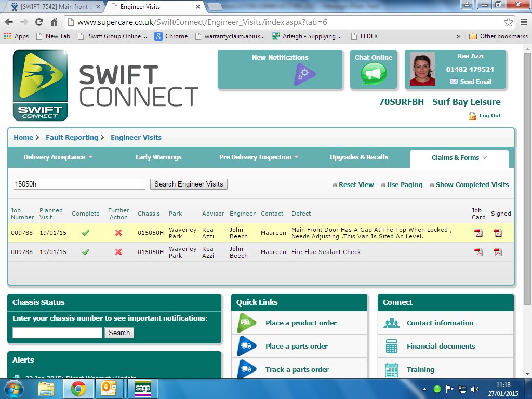
Task: Click red Further Action cross in Fire Flue row
Action: click(x=118, y=252)
